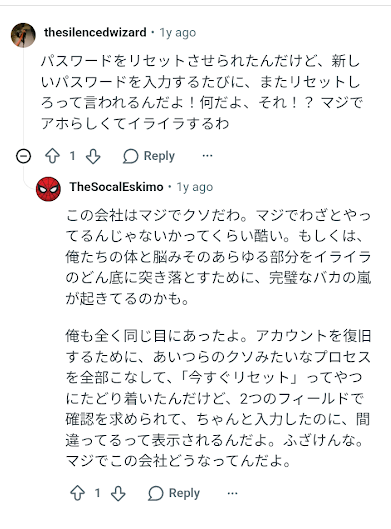Downvote TheSocalEskimo's comment

118,493
